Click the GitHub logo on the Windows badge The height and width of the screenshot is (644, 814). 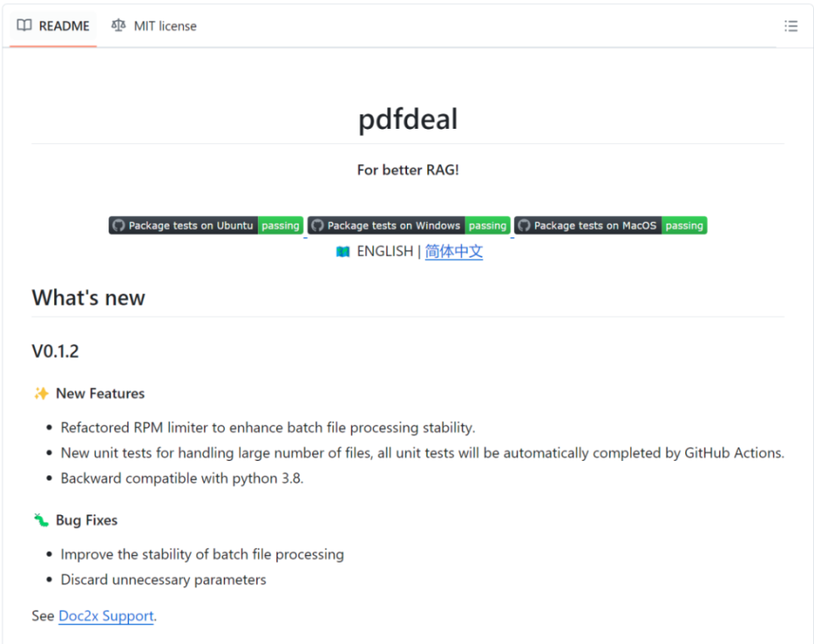[318, 225]
